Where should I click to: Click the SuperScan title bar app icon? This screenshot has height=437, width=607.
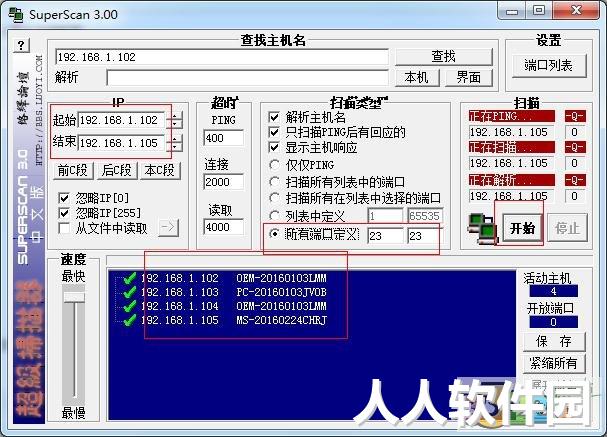pyautogui.click(x=16, y=15)
